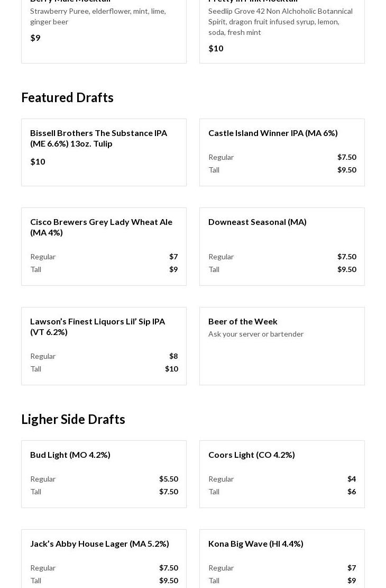The height and width of the screenshot is (588, 386).
Task: Select Kona Big Wave (HI 4.4%)
Action: pos(256,544)
